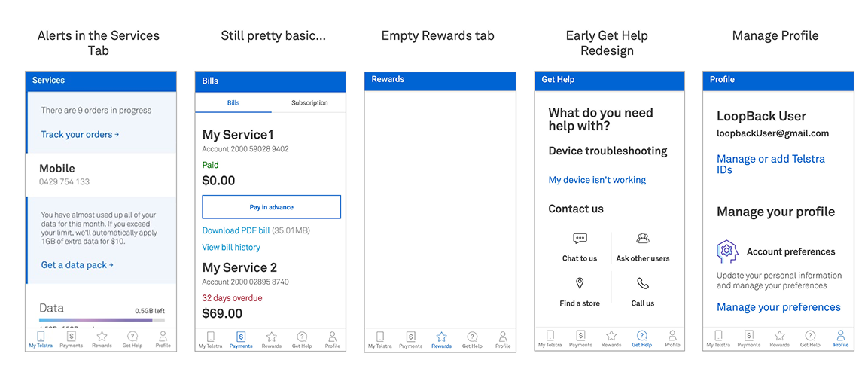Open View bill history link

tap(231, 248)
